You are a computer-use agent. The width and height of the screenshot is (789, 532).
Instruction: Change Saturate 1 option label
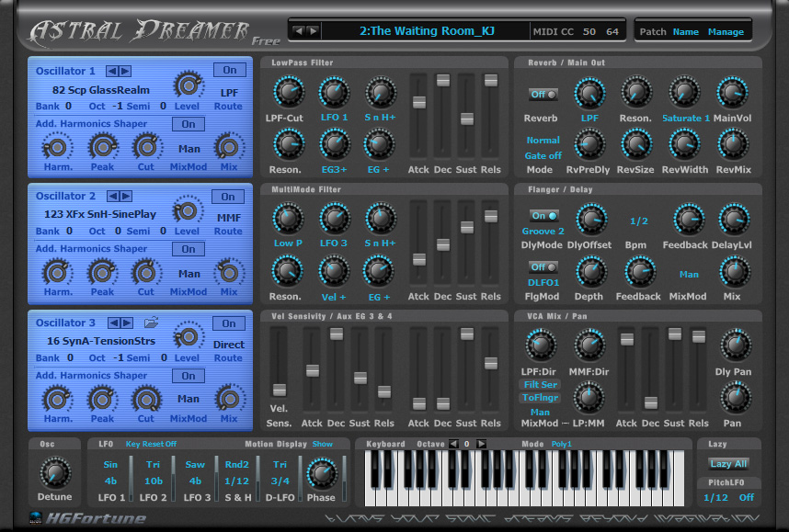[686, 119]
